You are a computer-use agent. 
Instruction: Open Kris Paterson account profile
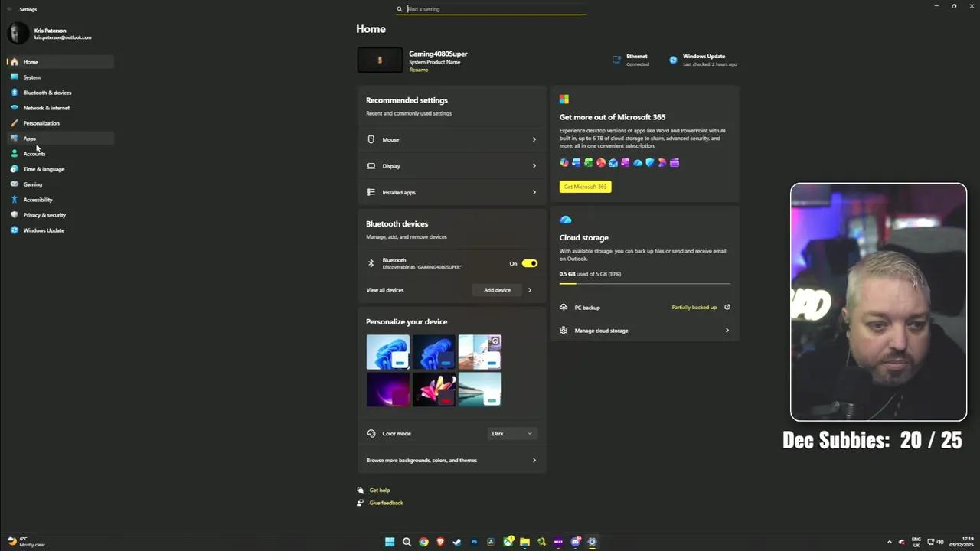51,34
